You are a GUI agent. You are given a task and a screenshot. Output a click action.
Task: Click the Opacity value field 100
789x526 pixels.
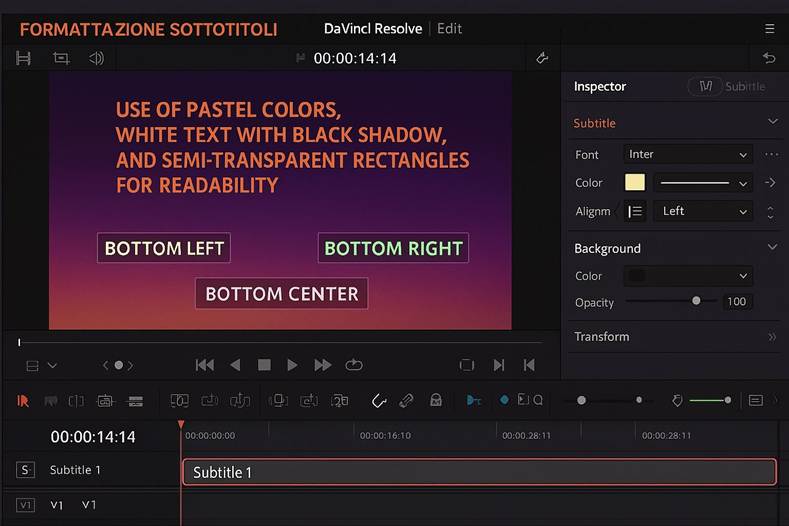(737, 302)
